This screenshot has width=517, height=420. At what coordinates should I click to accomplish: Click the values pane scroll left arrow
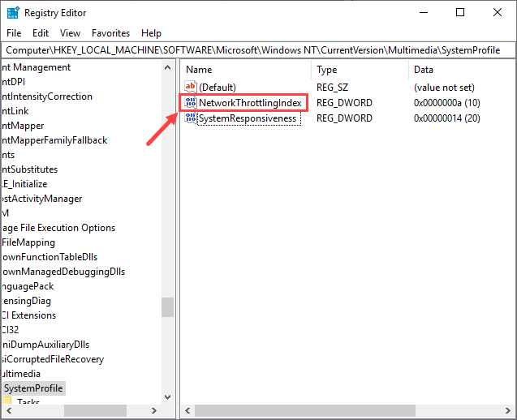click(x=187, y=411)
